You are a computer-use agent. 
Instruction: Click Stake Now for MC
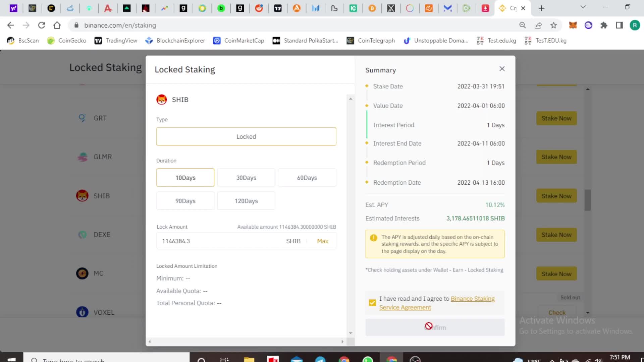pyautogui.click(x=556, y=274)
